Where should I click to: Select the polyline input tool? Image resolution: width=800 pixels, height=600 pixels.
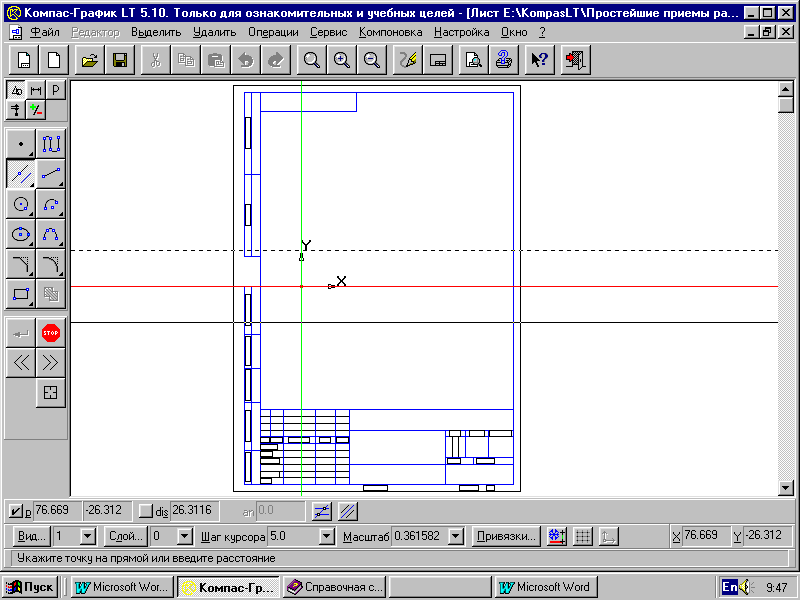point(51,144)
